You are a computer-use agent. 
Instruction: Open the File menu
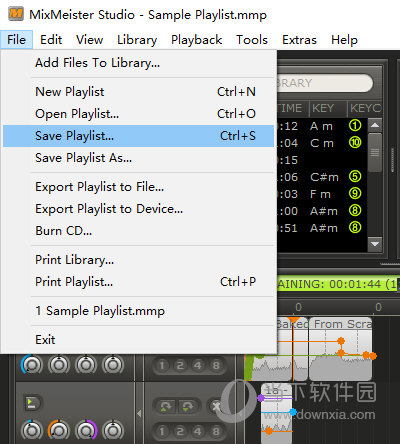point(16,40)
